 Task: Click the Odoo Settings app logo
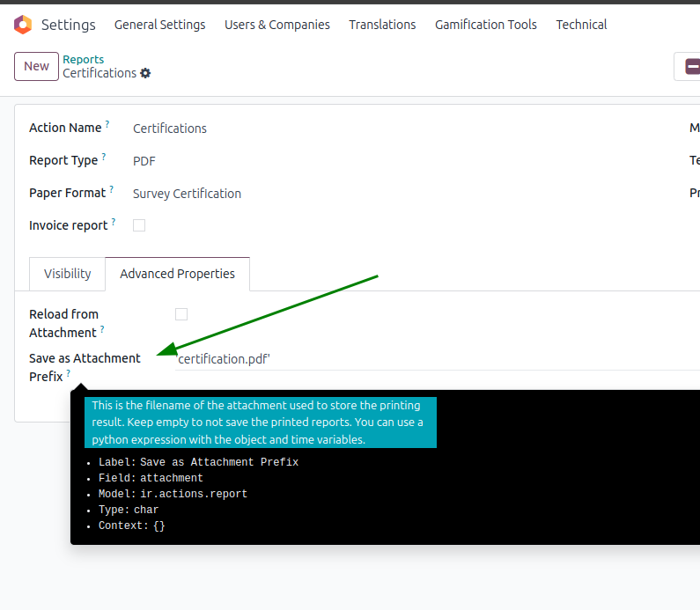pos(23,25)
